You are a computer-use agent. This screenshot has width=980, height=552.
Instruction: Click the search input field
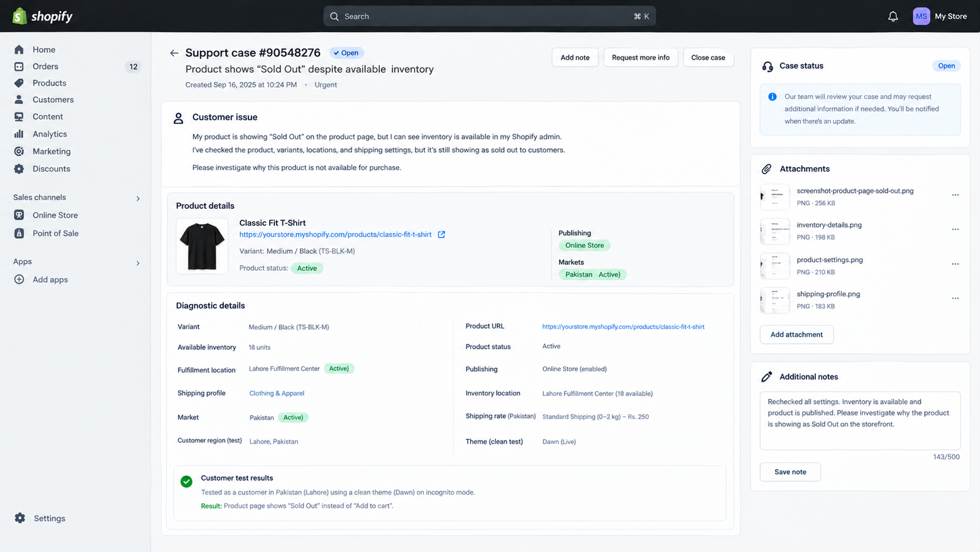click(x=489, y=16)
